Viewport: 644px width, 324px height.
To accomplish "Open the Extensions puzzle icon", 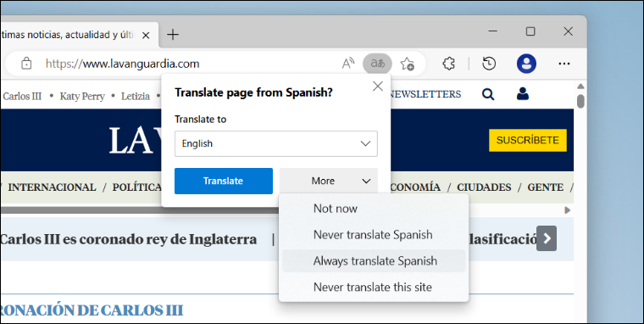I will (x=449, y=64).
